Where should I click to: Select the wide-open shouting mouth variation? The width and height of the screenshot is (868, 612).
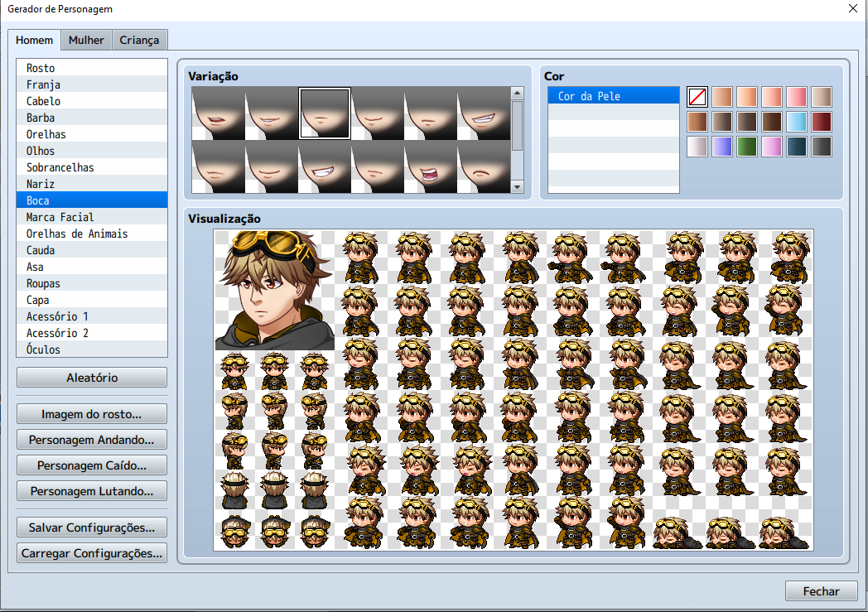pyautogui.click(x=432, y=170)
